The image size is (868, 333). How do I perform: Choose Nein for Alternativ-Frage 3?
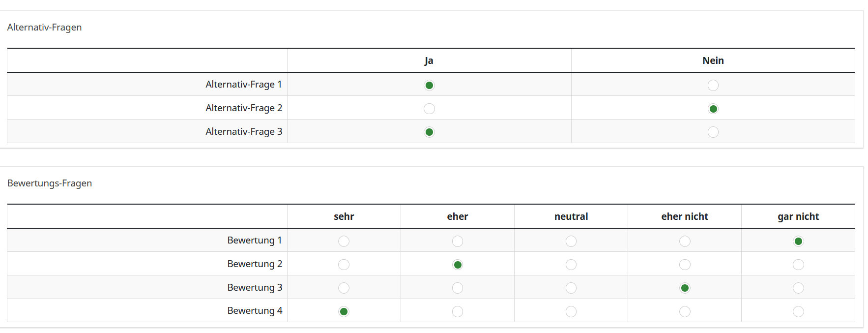click(x=713, y=132)
